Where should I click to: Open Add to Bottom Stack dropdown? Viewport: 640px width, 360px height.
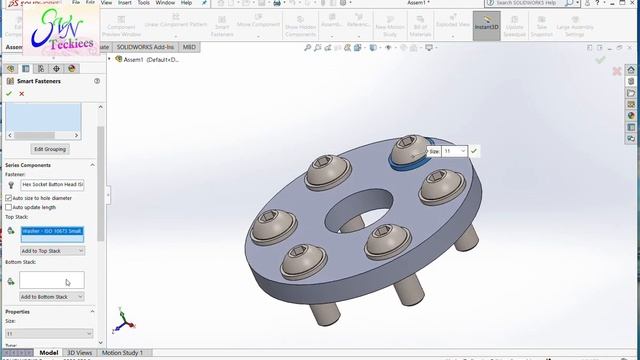click(x=52, y=297)
